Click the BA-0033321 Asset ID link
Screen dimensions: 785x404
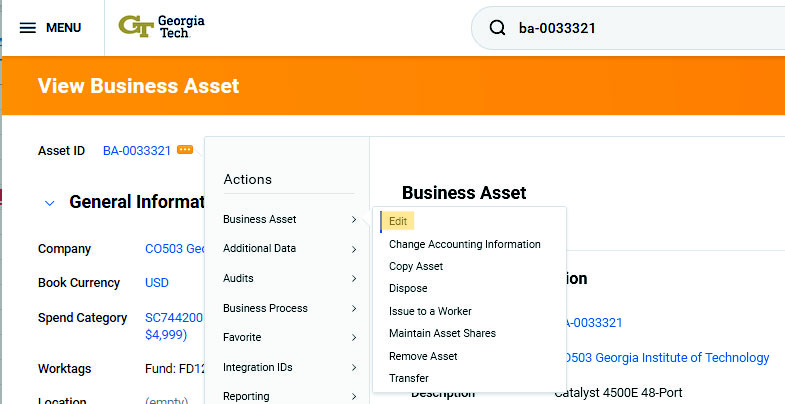tap(137, 150)
